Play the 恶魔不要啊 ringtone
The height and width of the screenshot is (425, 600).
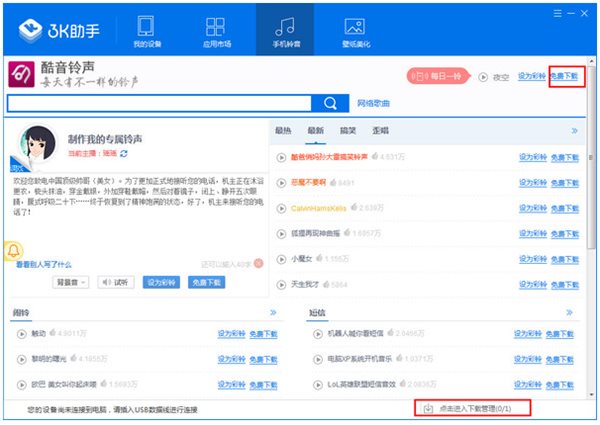click(x=281, y=183)
